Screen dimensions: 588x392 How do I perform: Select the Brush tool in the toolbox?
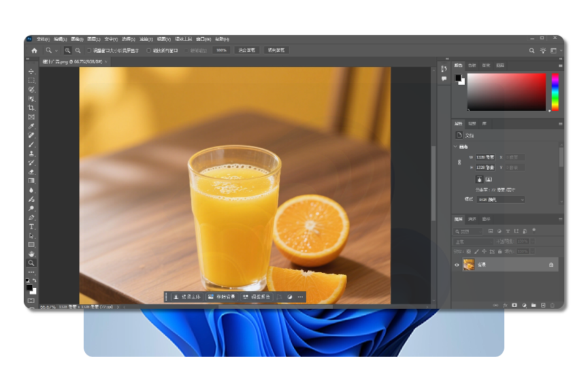coord(31,144)
